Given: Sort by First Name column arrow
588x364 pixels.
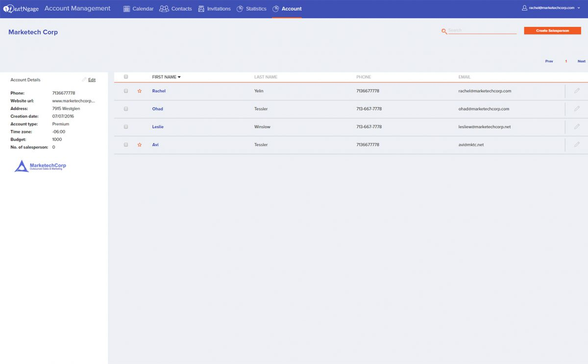Looking at the screenshot, I should point(179,77).
